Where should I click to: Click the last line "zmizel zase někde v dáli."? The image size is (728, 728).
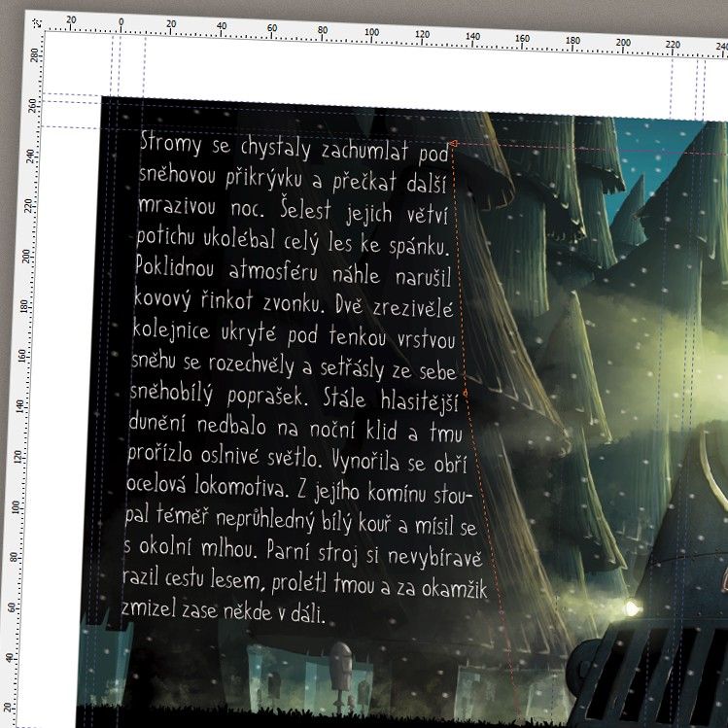pyautogui.click(x=223, y=610)
